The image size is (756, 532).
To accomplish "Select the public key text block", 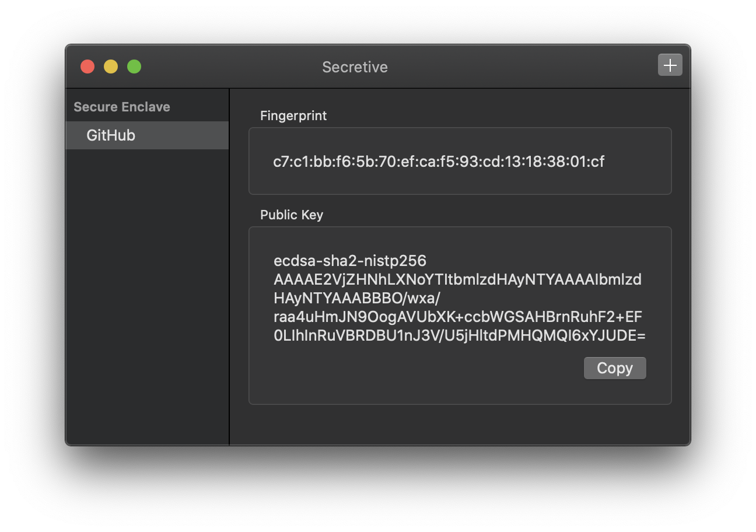I will tap(459, 297).
